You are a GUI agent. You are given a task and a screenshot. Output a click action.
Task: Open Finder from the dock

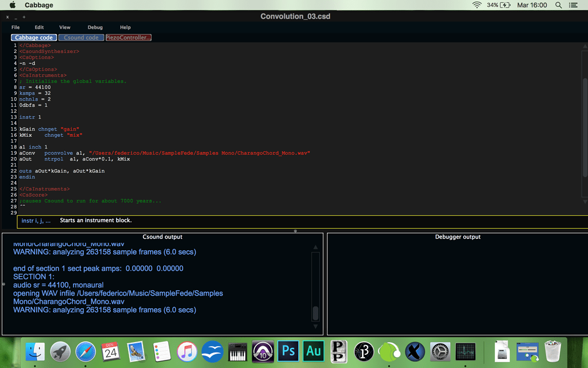tap(35, 351)
